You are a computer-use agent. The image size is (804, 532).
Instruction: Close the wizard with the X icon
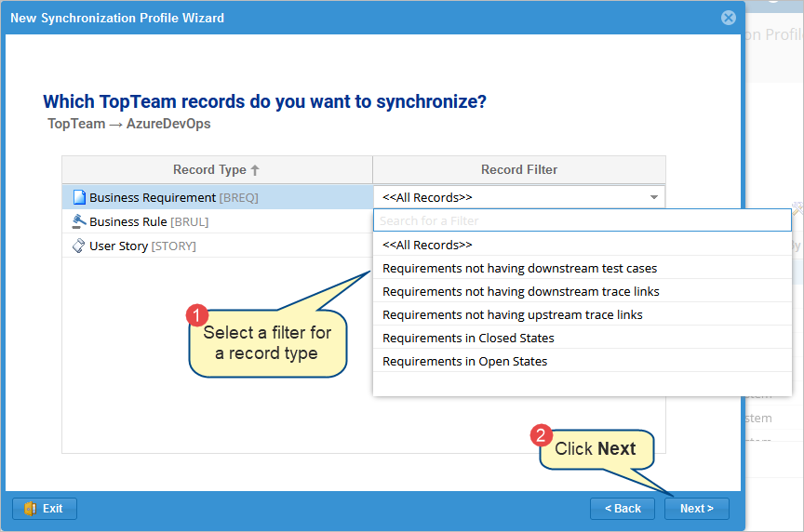tap(729, 18)
